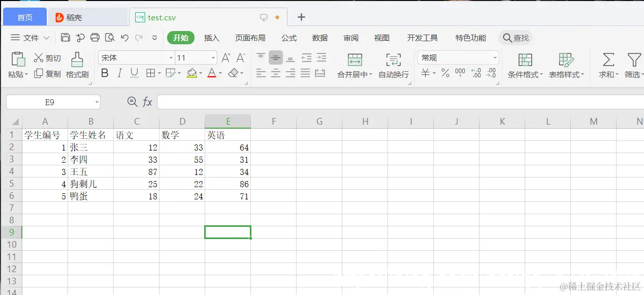Switch to the 稻壳 document tab
This screenshot has height=295, width=644.
[87, 17]
